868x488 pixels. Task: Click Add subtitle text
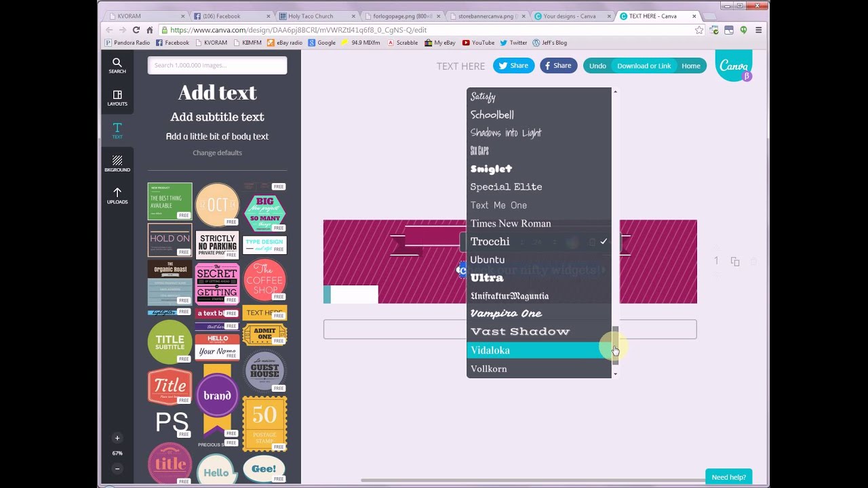(x=217, y=117)
